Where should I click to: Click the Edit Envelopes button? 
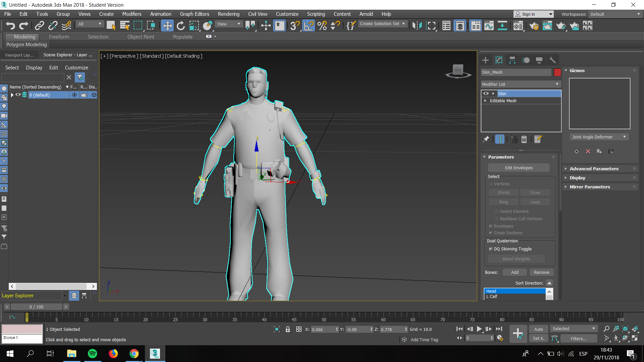click(519, 168)
